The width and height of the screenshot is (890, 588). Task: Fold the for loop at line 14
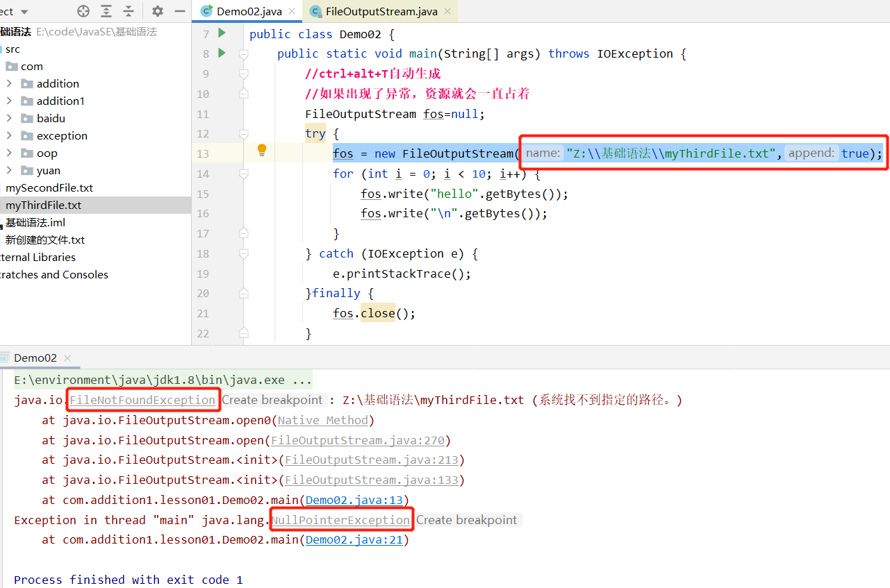(243, 174)
